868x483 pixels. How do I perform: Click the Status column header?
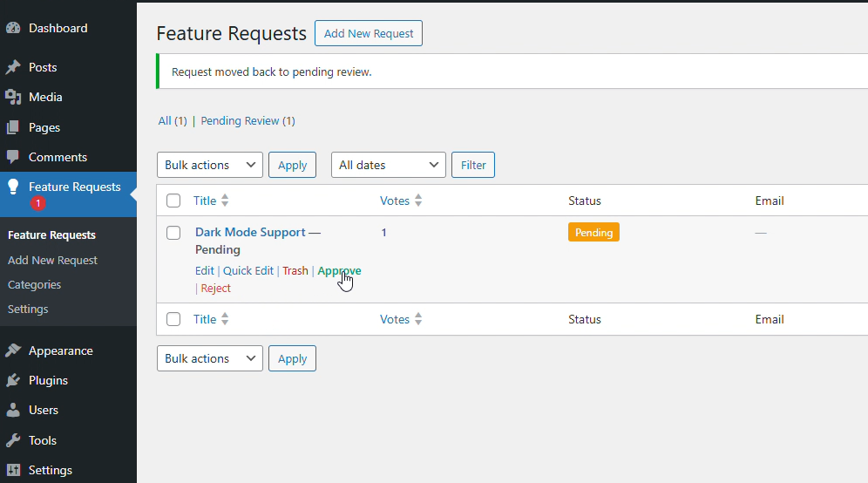[585, 201]
